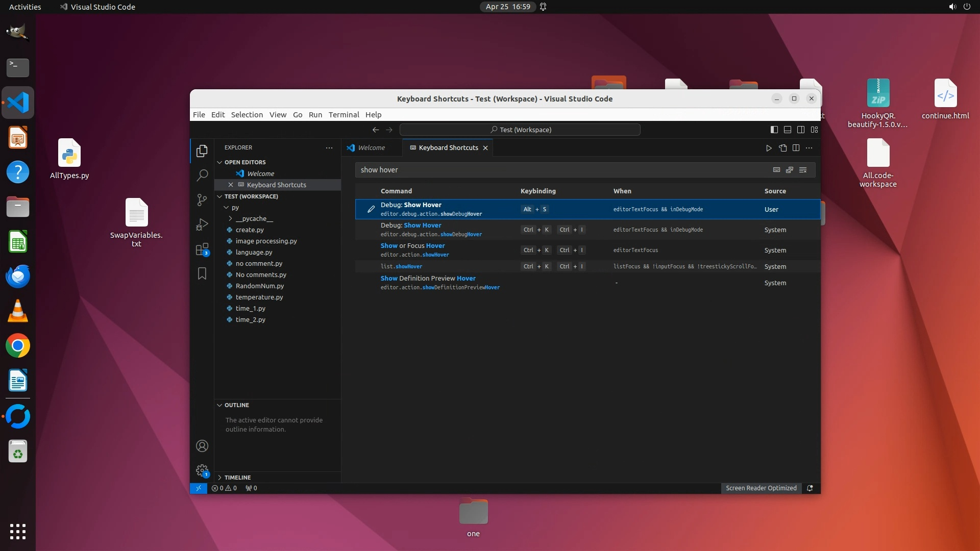This screenshot has width=980, height=551.
Task: Open Extensions view in activity bar
Action: [x=202, y=249]
